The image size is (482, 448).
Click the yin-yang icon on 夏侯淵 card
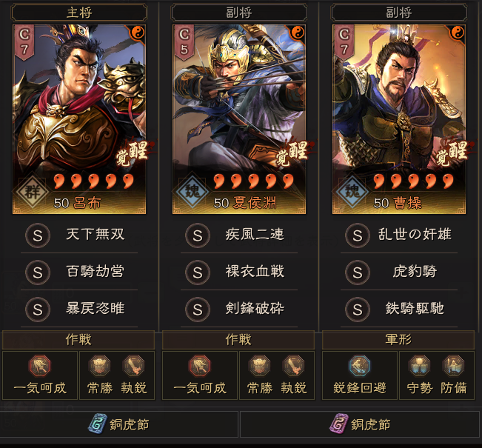[x=297, y=33]
